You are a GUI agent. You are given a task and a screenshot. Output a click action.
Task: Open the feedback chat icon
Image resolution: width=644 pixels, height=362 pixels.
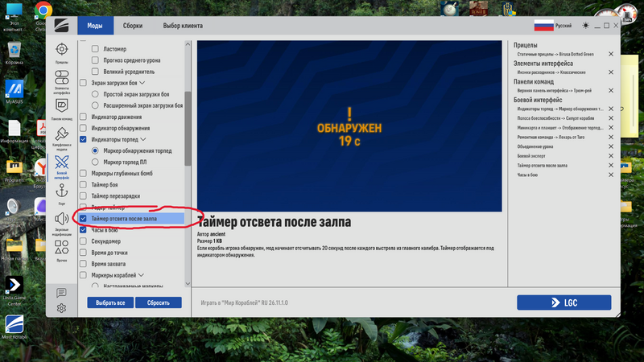pos(62,293)
